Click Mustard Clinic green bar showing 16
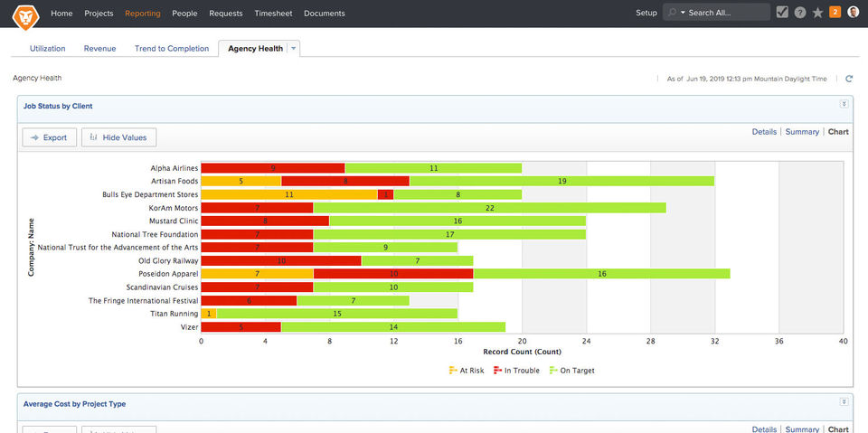Viewport: 868px width, 433px height. (x=458, y=221)
